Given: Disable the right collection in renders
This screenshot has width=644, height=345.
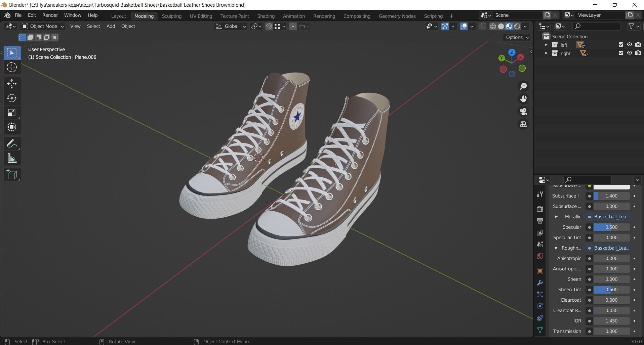Looking at the screenshot, I should tap(638, 53).
